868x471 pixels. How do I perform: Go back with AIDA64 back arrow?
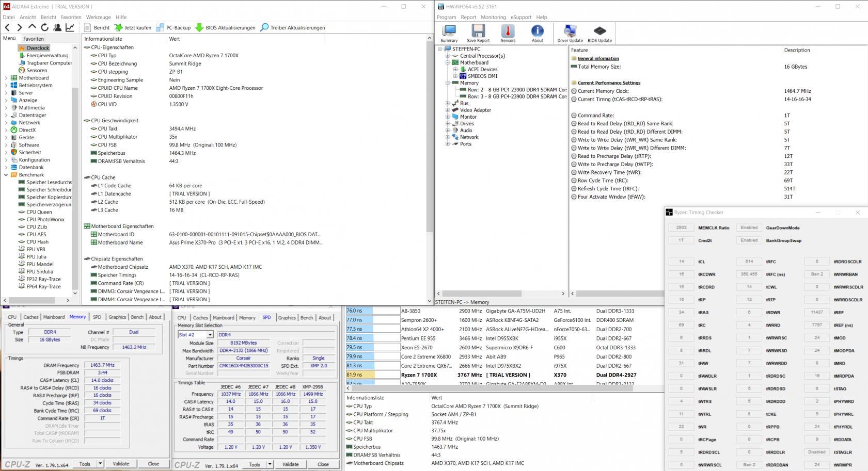coord(7,27)
